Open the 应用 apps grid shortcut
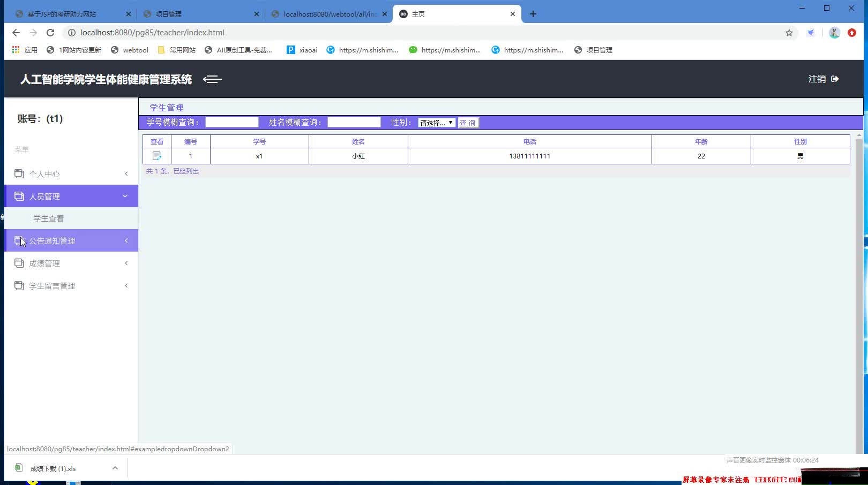Image resolution: width=868 pixels, height=485 pixels. 25,50
